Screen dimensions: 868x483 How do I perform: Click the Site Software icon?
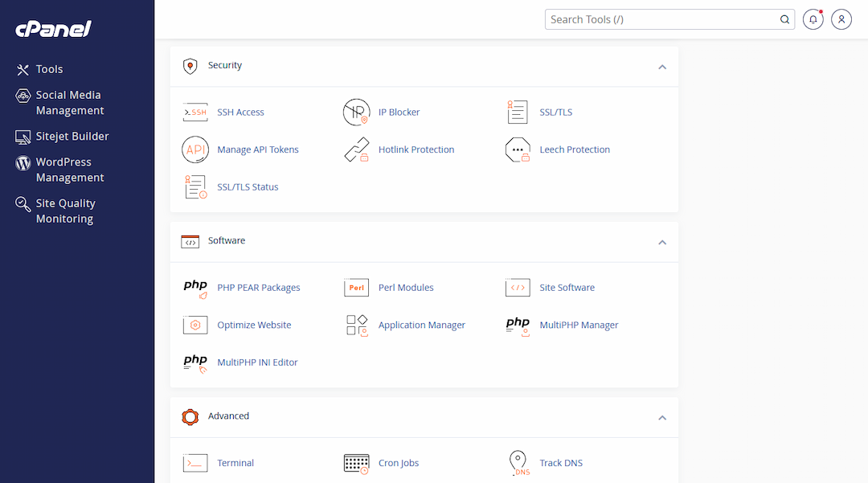[518, 288]
